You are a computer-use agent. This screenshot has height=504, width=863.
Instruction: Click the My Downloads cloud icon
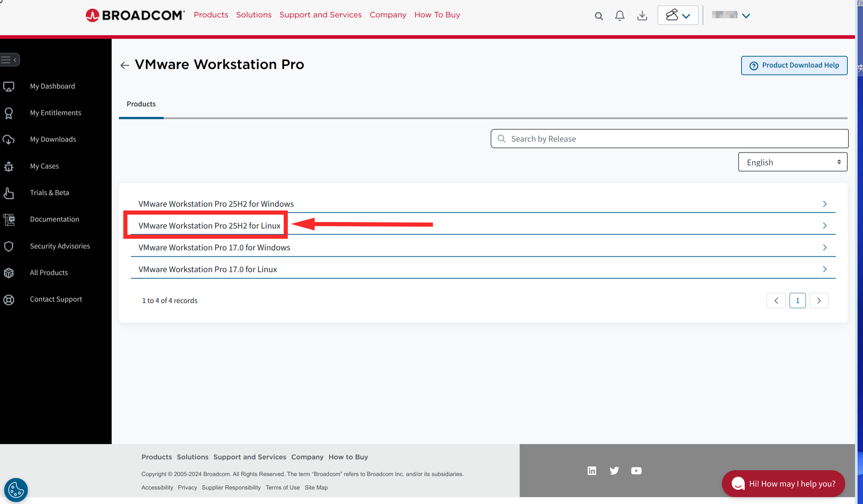[x=9, y=140]
